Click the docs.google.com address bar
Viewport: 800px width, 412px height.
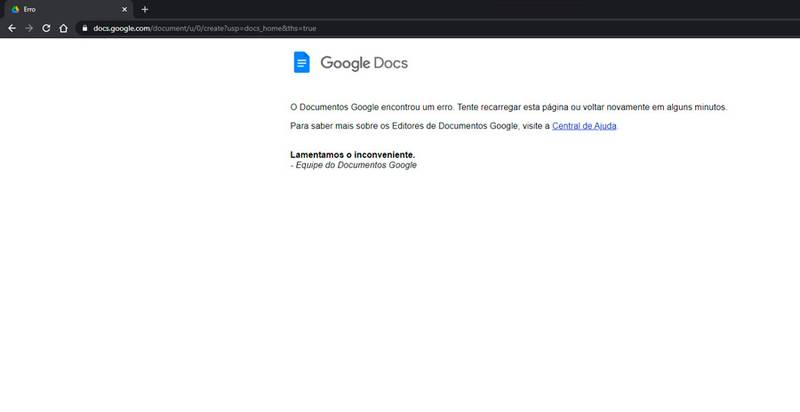coord(439,29)
